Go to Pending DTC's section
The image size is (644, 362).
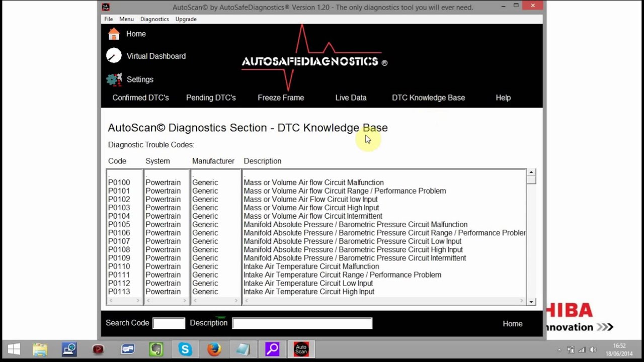point(211,98)
